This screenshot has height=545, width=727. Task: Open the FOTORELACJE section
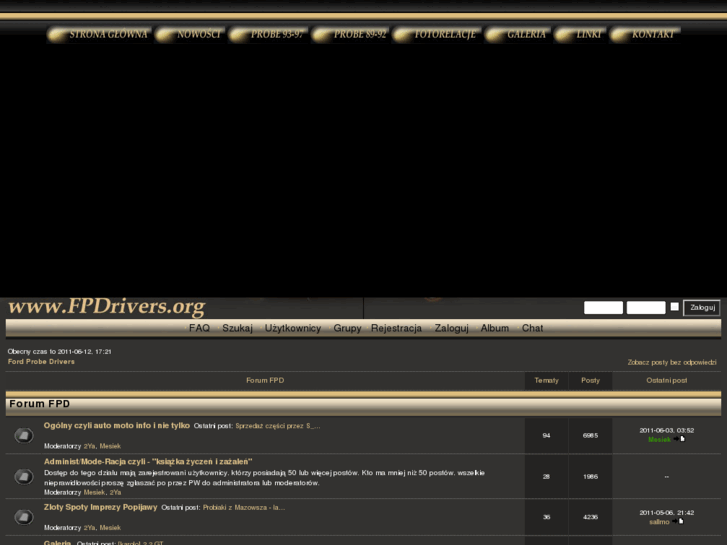pos(437,34)
